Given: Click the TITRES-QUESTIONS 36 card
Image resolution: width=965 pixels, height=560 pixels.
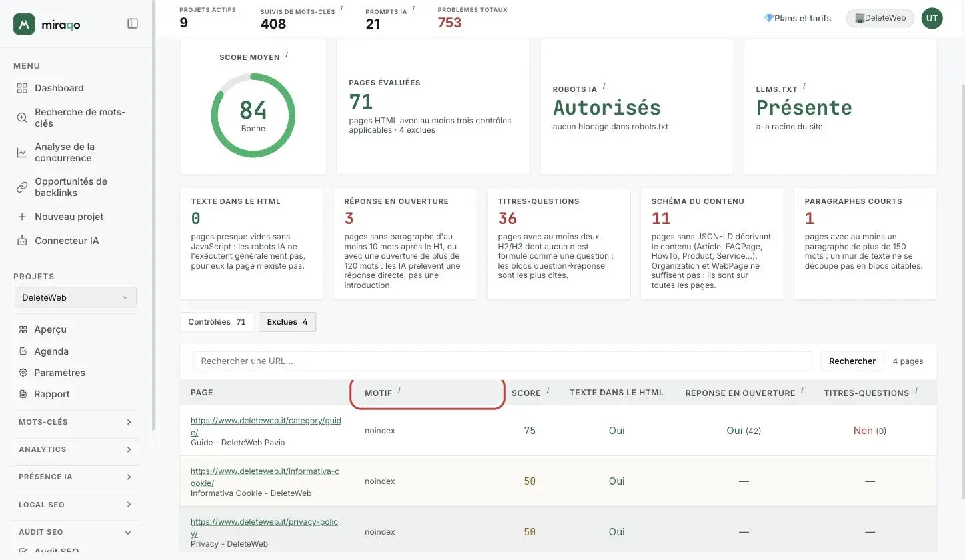Looking at the screenshot, I should point(558,243).
